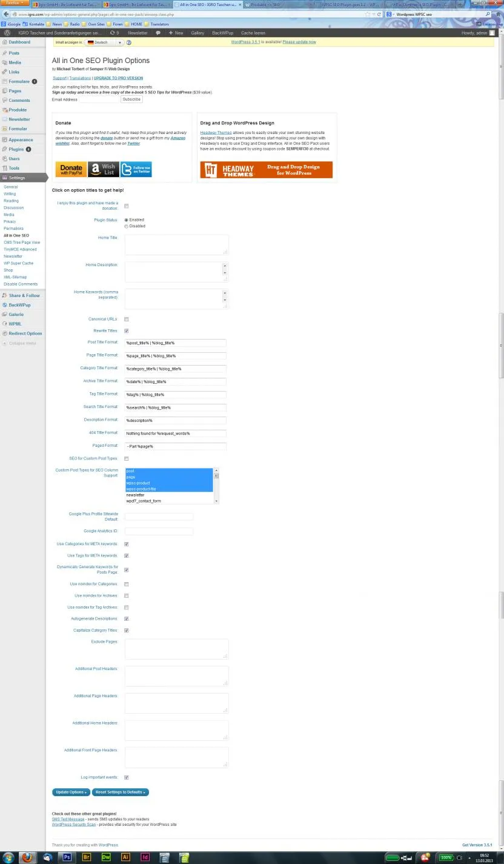Click the Amazon Wish List image
504x864 pixels.
coord(104,169)
